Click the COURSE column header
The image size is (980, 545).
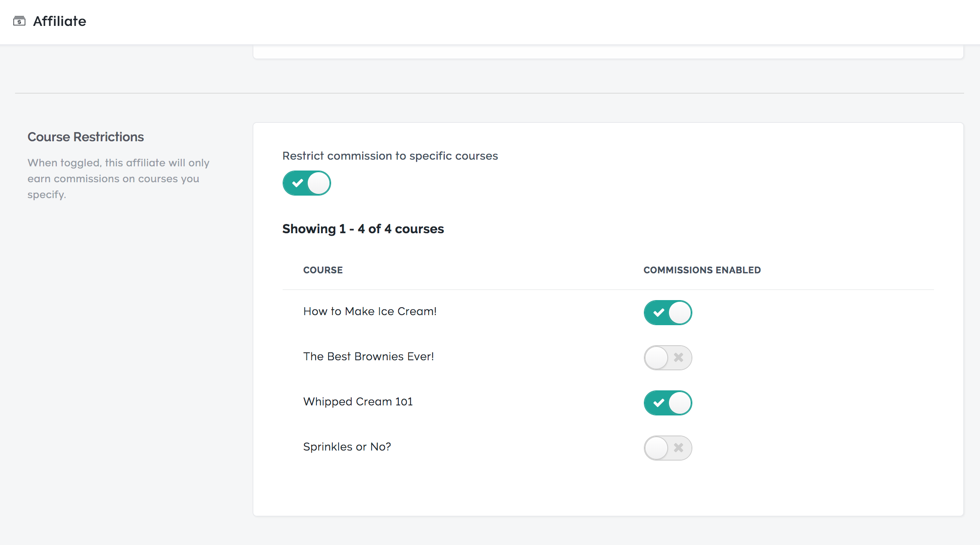pos(323,270)
